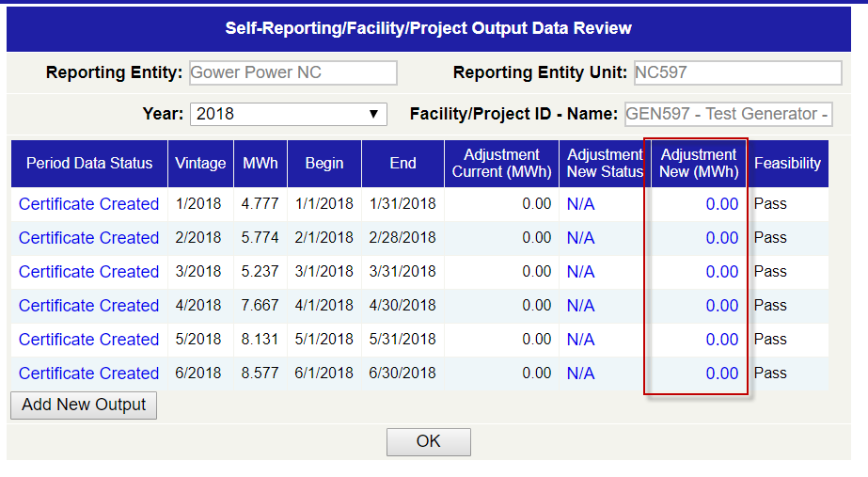
Task: Click the Reporting Entity field
Action: pos(292,73)
